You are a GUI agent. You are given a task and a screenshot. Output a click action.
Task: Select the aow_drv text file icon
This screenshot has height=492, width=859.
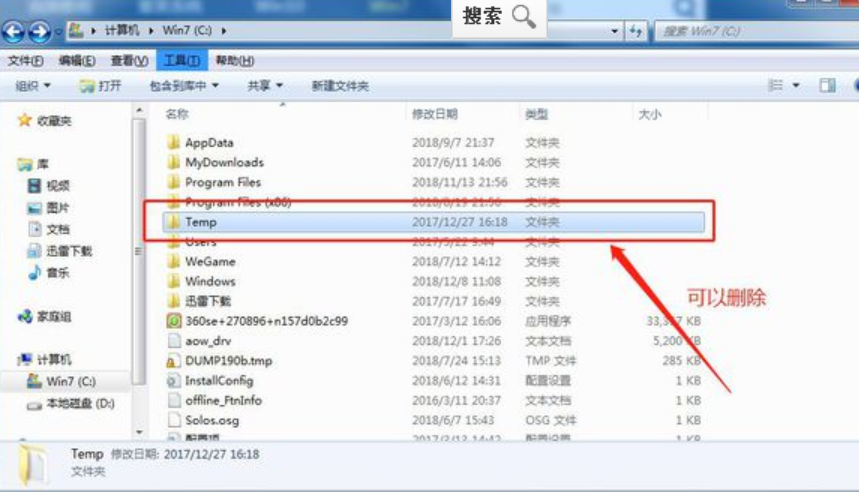pos(174,341)
